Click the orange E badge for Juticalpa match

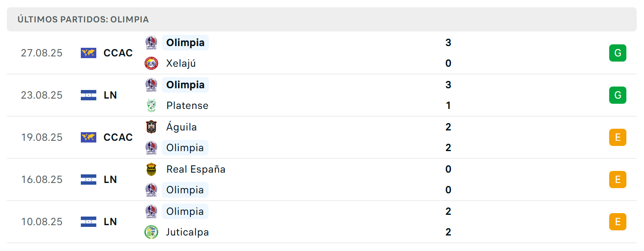[618, 222]
